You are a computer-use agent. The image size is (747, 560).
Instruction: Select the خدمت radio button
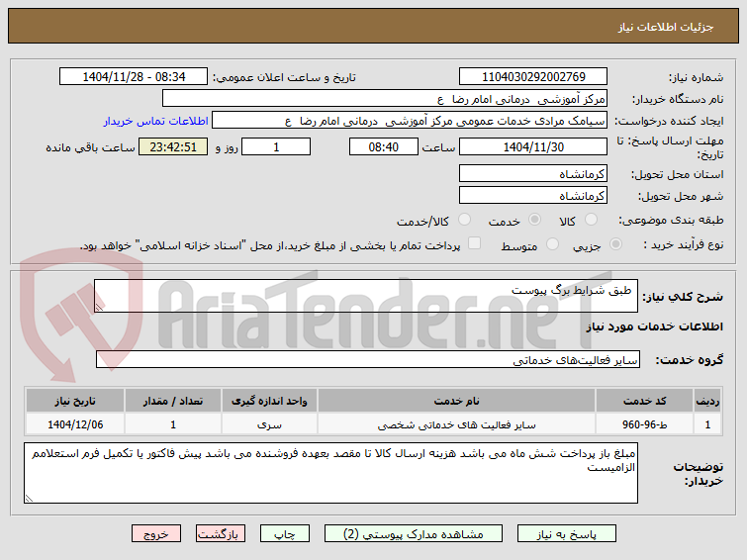[534, 220]
